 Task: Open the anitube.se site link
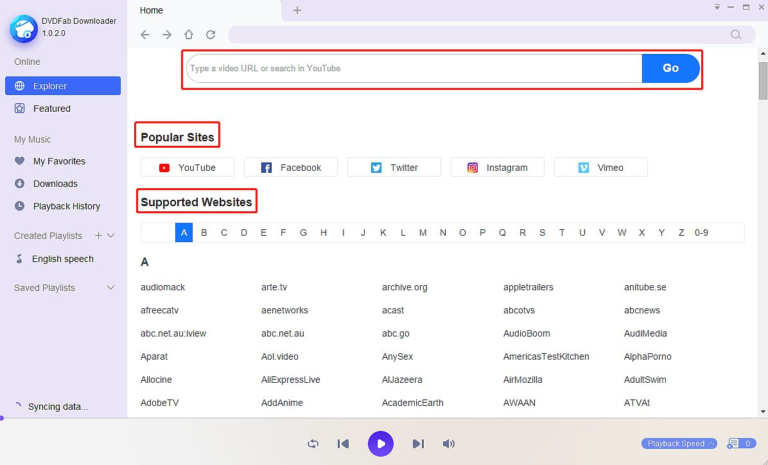point(645,287)
